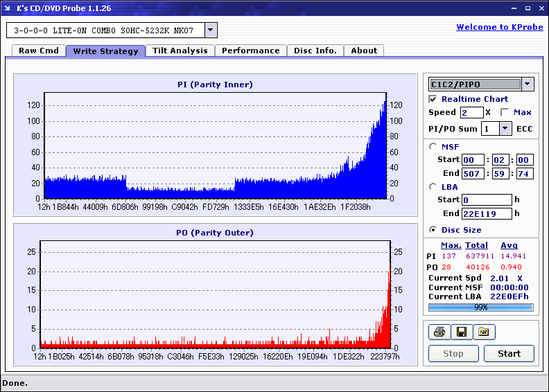Expand the LITE-ON drive selection dropdown
549x392 pixels.
click(x=211, y=30)
